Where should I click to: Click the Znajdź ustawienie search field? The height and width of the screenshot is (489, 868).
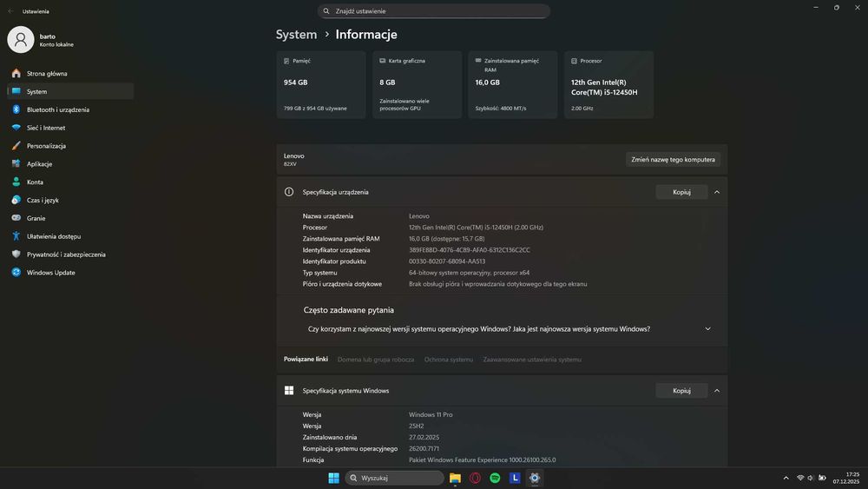(x=434, y=11)
